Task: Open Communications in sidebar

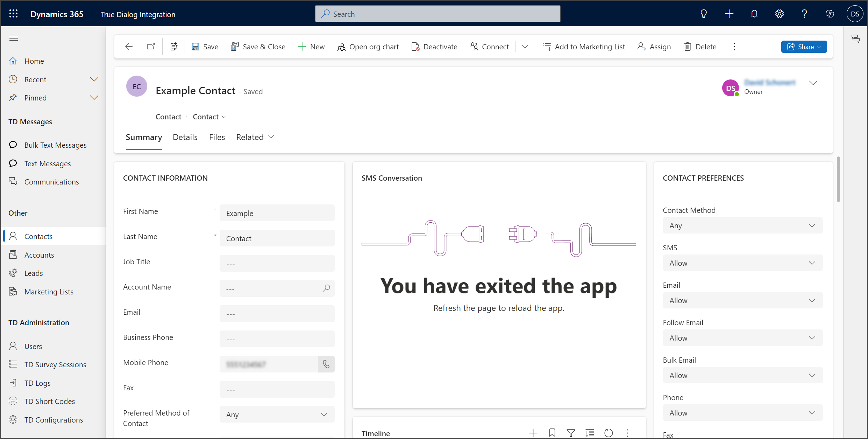Action: [x=54, y=182]
